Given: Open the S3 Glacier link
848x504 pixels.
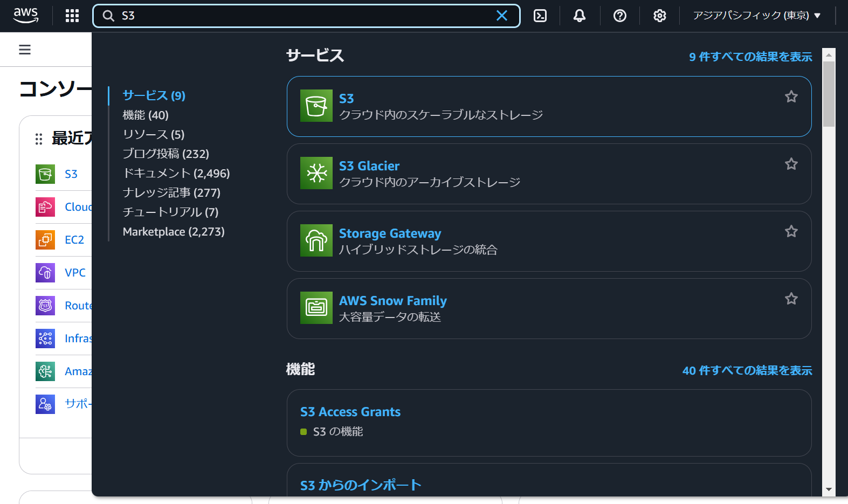Looking at the screenshot, I should pos(369,166).
